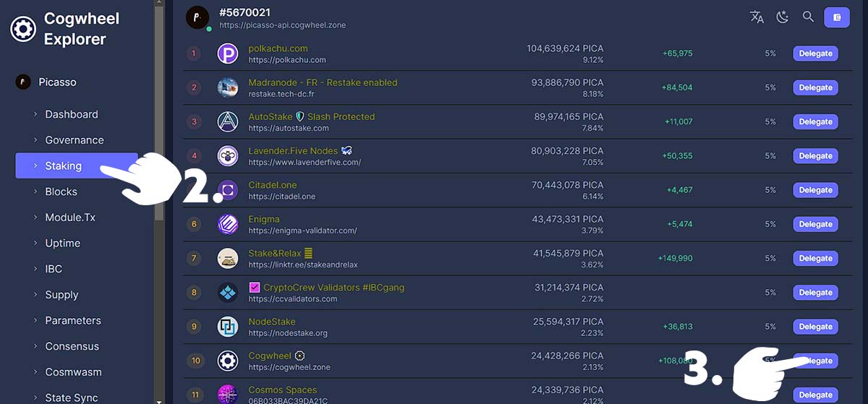Click the NodeStake validator logo
Viewport: 868px width, 404px height.
[x=228, y=327]
